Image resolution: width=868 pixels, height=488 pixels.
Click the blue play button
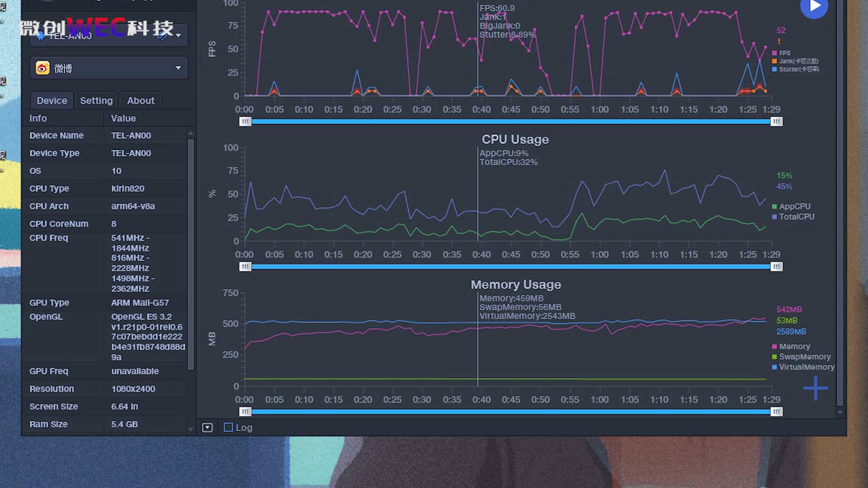pyautogui.click(x=814, y=6)
